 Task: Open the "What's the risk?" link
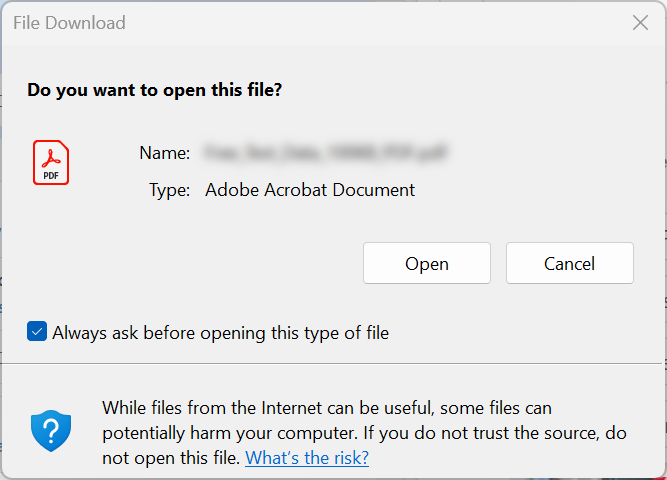pyautogui.click(x=307, y=458)
